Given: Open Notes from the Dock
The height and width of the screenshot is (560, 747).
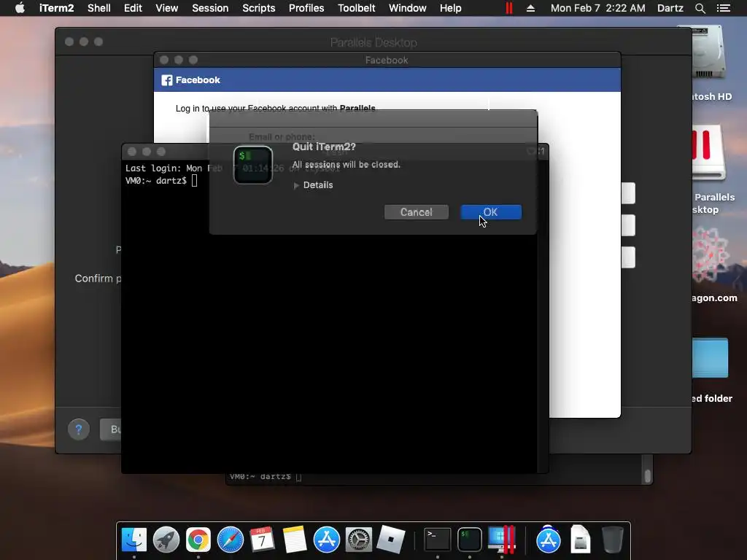Looking at the screenshot, I should pos(295,540).
